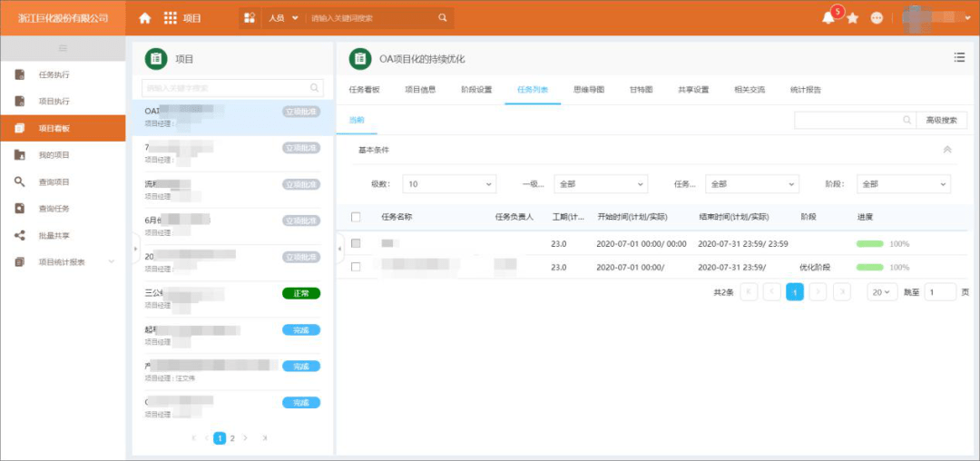Click the 100% progress bar of first task
Viewport: 980px width, 461px height.
point(870,243)
